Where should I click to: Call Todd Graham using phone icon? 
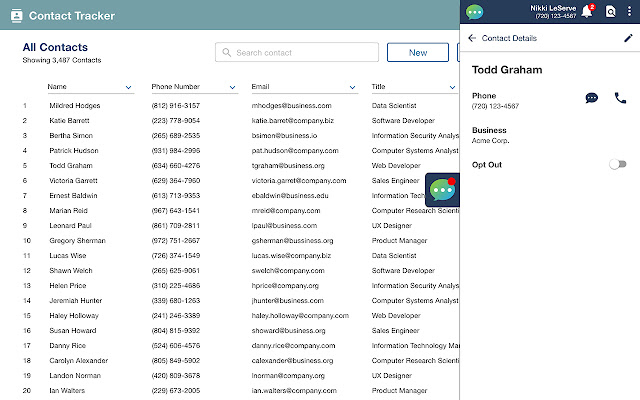click(x=620, y=98)
